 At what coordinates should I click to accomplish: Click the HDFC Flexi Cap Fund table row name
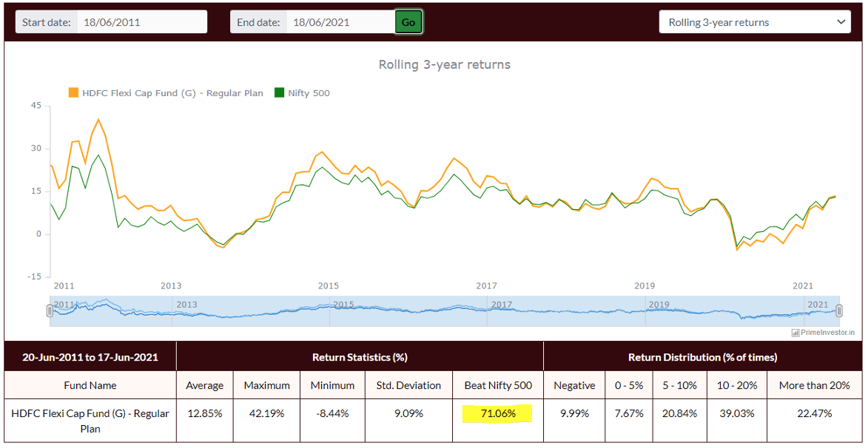(90, 421)
